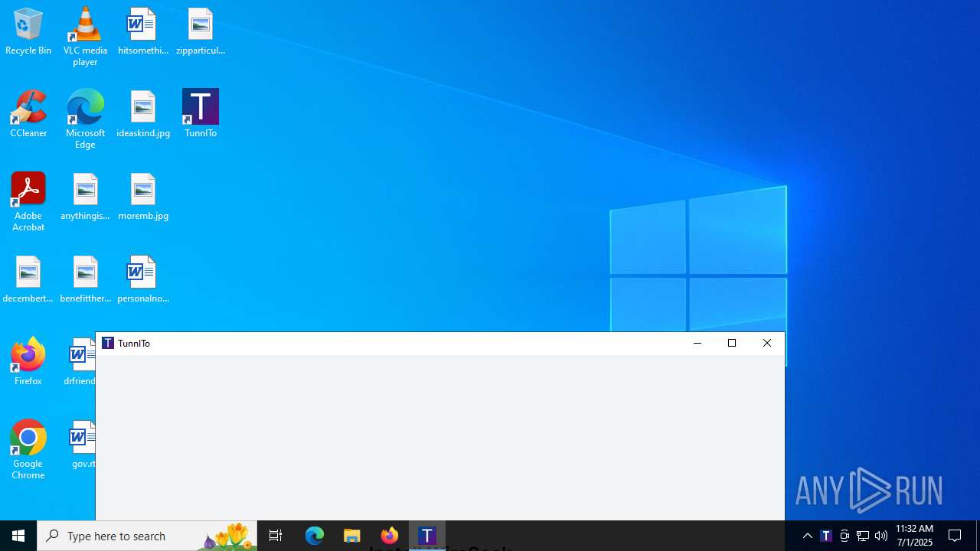Click the TunnlTo title bar app icon
The height and width of the screenshot is (551, 980).
coord(108,343)
